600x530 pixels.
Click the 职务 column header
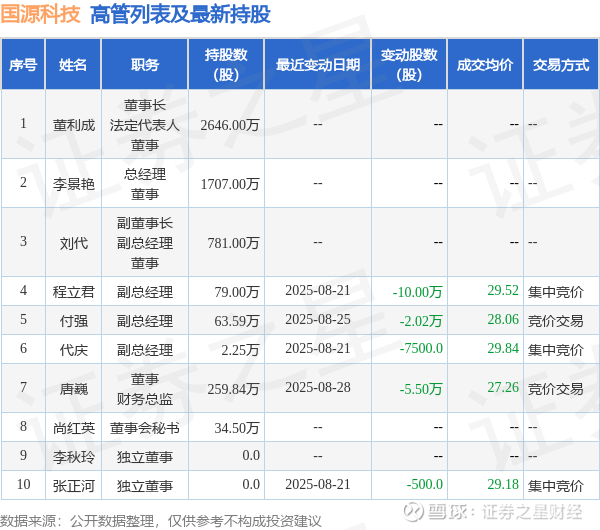click(x=145, y=64)
